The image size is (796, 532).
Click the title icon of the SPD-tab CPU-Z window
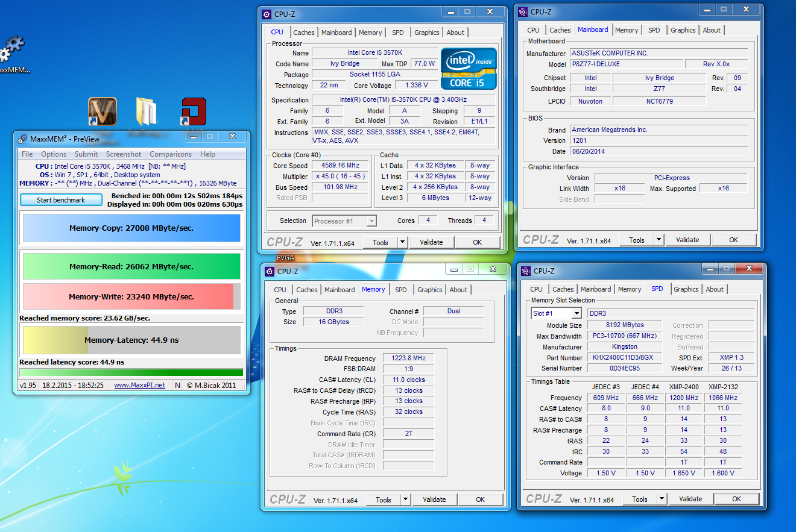pyautogui.click(x=527, y=271)
